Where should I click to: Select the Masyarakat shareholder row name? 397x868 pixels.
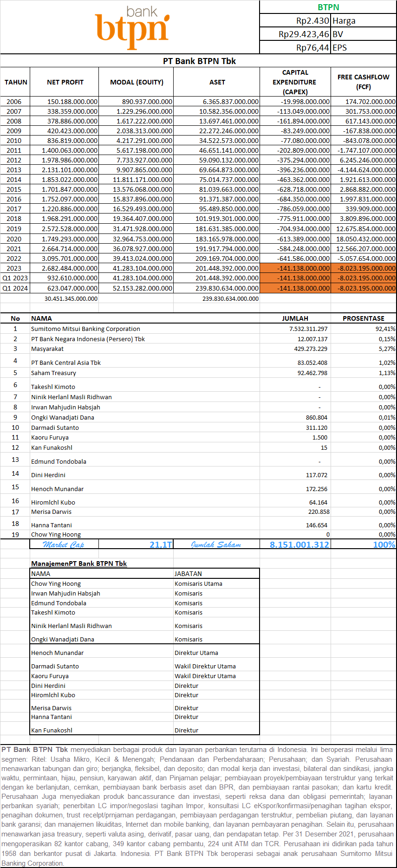point(47,349)
